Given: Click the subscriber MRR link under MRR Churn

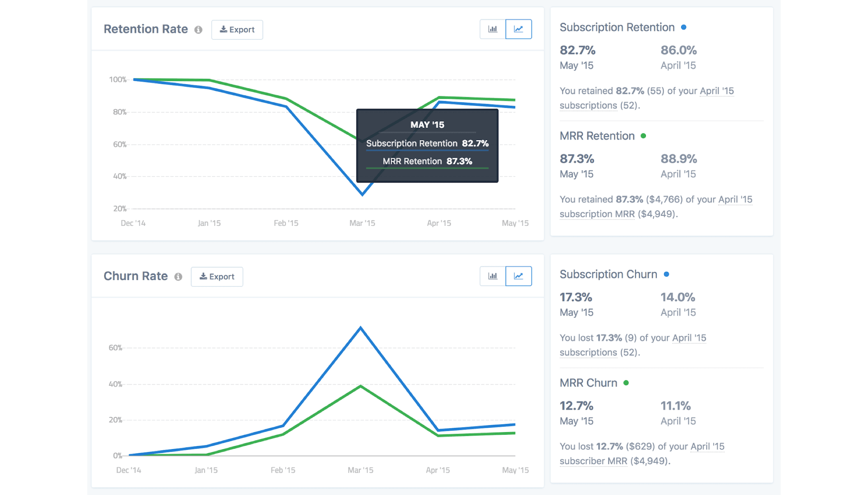Looking at the screenshot, I should tap(593, 461).
